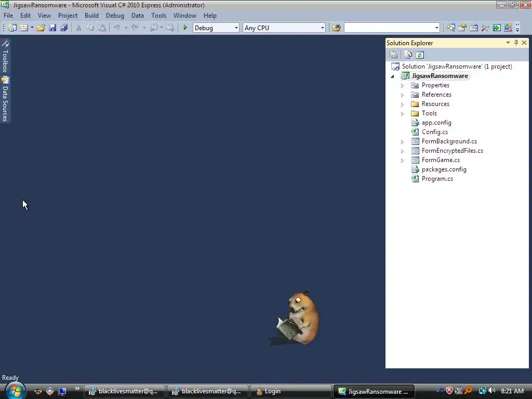Click the Solution Explorer Properties icon
The image size is (532, 399).
[x=394, y=55]
